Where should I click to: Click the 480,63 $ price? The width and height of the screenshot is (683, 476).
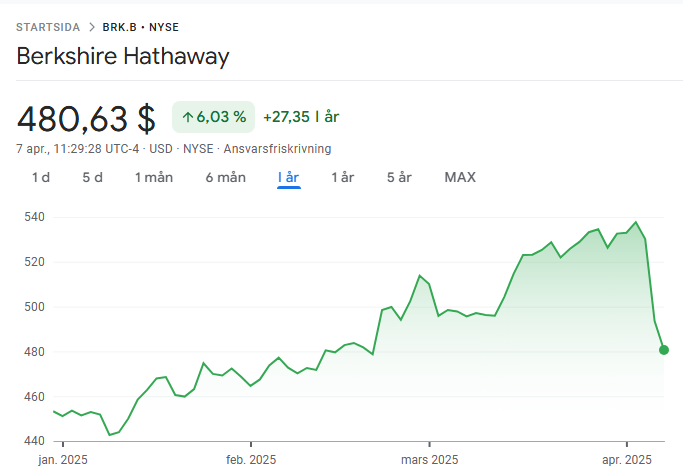pyautogui.click(x=86, y=118)
